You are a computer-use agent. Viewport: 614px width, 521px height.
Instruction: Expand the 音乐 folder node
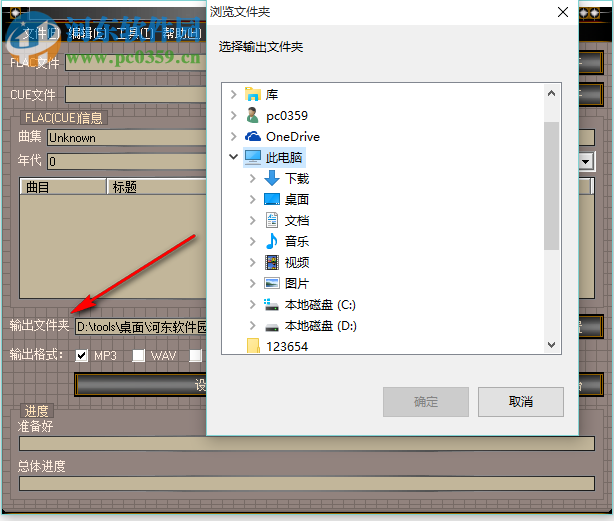[x=253, y=242]
